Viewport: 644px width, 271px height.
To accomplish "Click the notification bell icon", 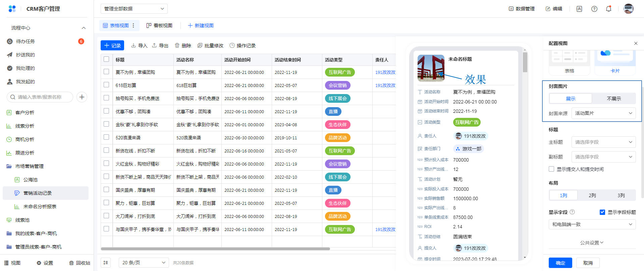I will pos(608,9).
